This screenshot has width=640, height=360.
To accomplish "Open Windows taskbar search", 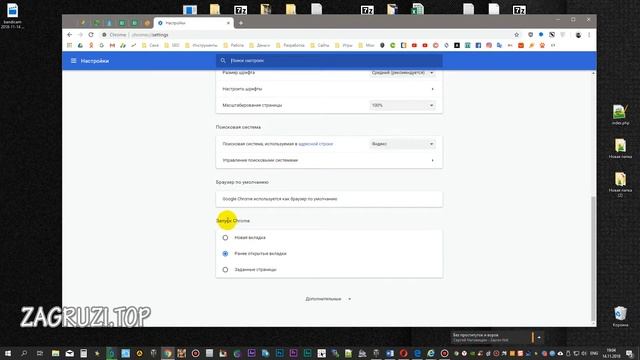I will point(24,353).
